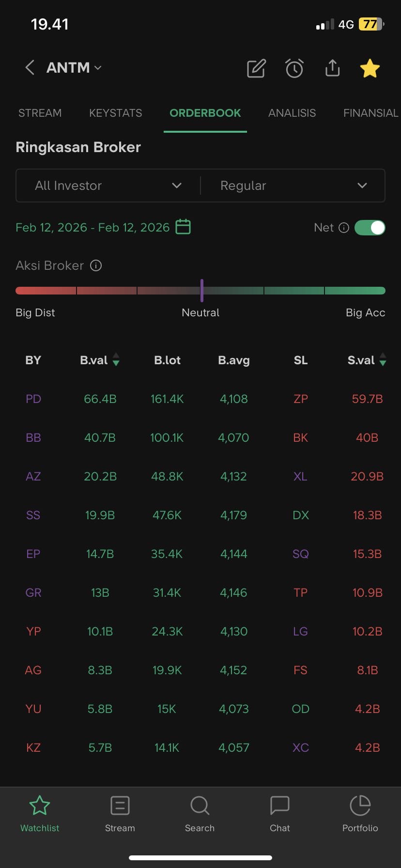
Task: Open the Regular market dropdown
Action: coord(293,186)
